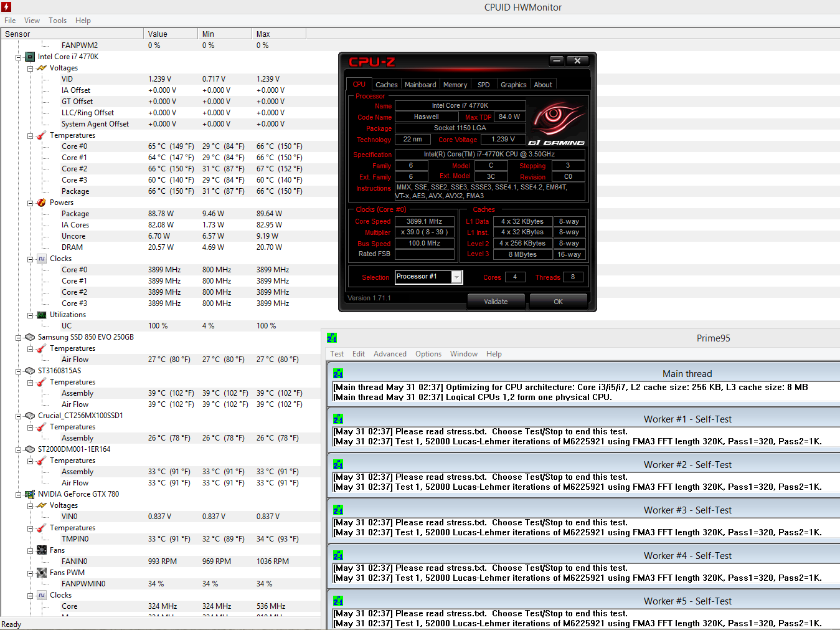Click the NVIDIA GeForce GTX 780 card icon
This screenshot has width=840, height=630.
29,494
